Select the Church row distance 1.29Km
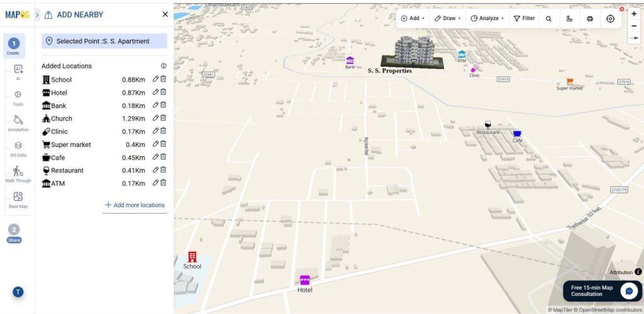Screen dimensions: 644x314 click(133, 119)
